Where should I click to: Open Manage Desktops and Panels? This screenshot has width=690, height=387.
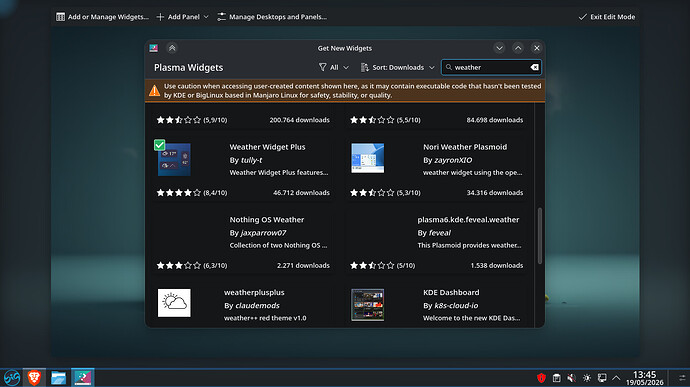pos(272,17)
